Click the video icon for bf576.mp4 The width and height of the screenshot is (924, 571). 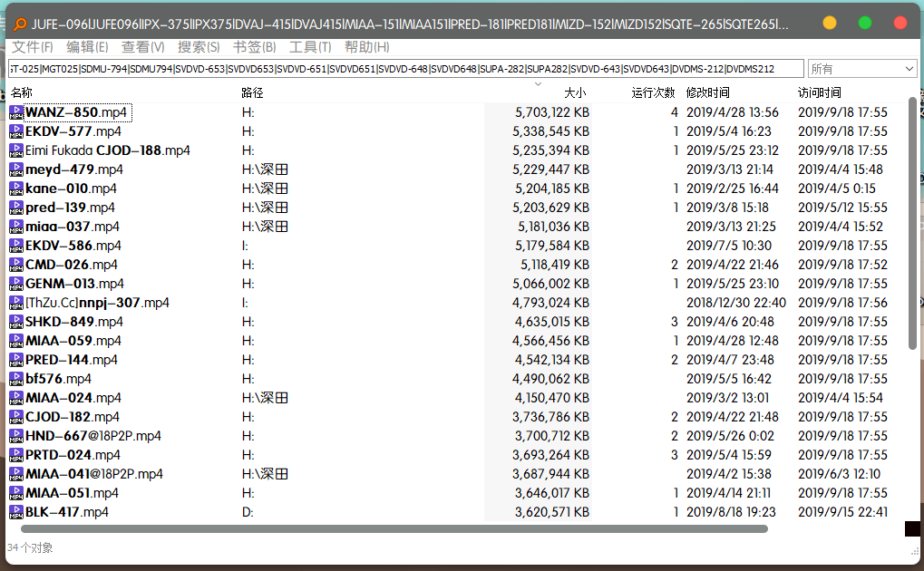16,378
